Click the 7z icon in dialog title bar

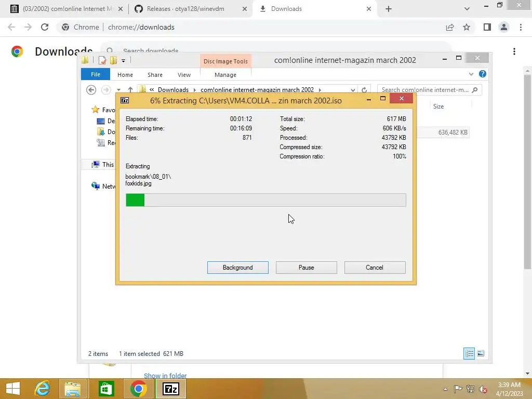point(125,100)
